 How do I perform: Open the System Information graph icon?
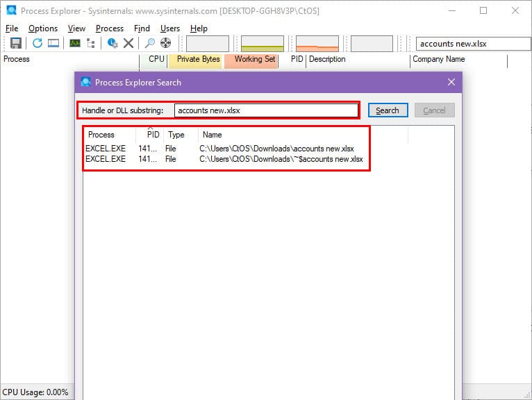coord(74,43)
